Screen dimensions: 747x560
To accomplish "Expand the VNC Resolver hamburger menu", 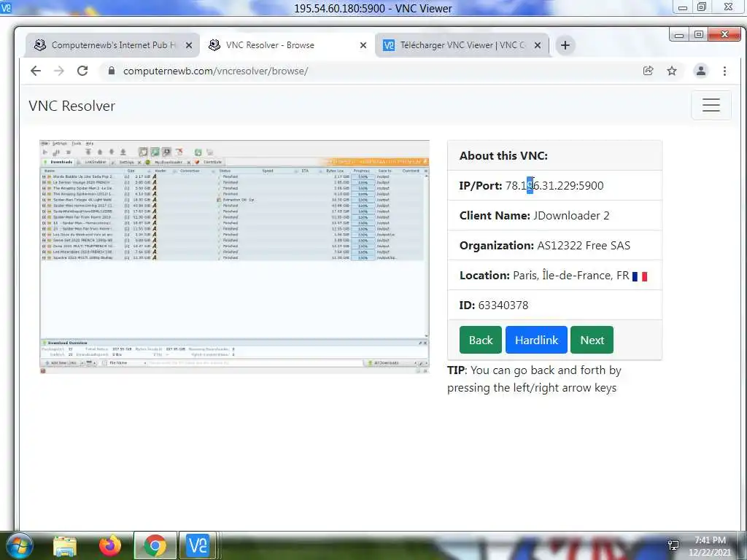I will pos(711,105).
